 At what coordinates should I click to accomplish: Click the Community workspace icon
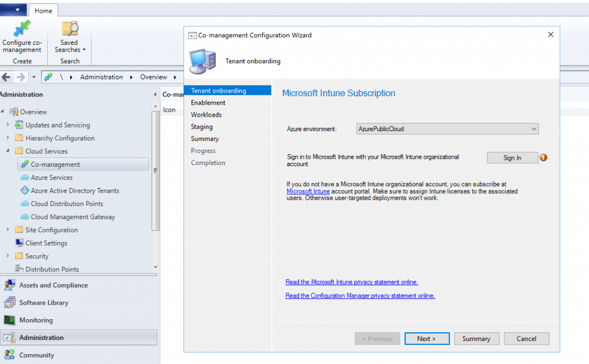tap(9, 355)
